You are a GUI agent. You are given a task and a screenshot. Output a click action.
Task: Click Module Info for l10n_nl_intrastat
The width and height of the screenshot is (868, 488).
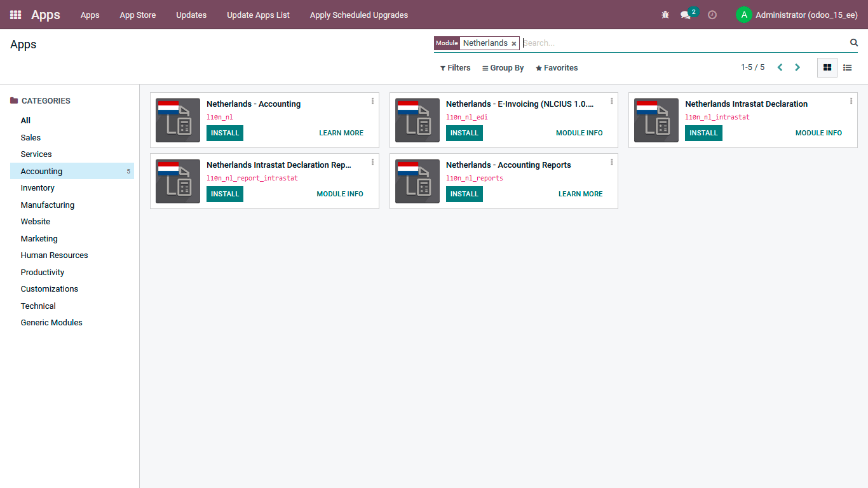coord(818,133)
